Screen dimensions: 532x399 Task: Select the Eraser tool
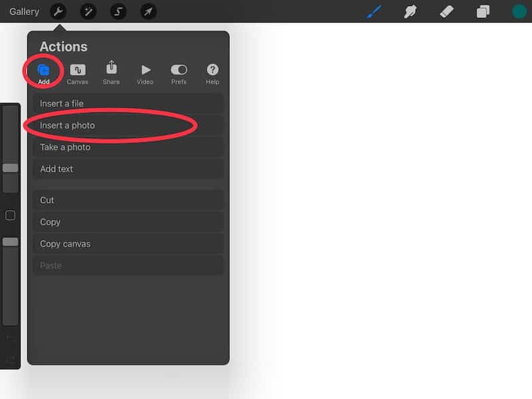point(446,11)
